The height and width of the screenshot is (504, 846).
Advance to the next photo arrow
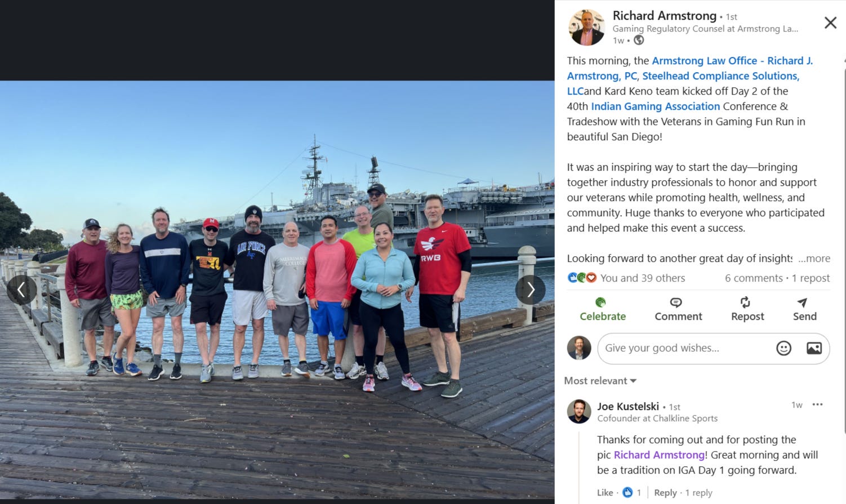point(530,289)
